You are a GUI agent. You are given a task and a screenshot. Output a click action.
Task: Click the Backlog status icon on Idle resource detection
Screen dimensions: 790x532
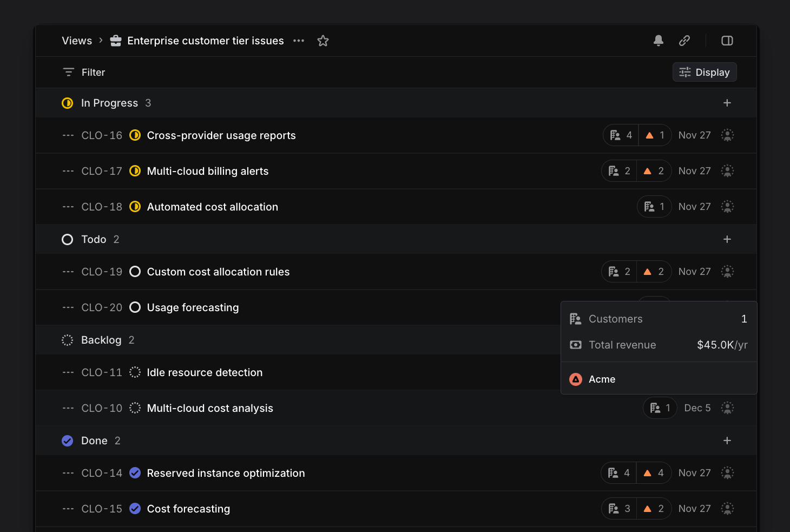click(135, 372)
